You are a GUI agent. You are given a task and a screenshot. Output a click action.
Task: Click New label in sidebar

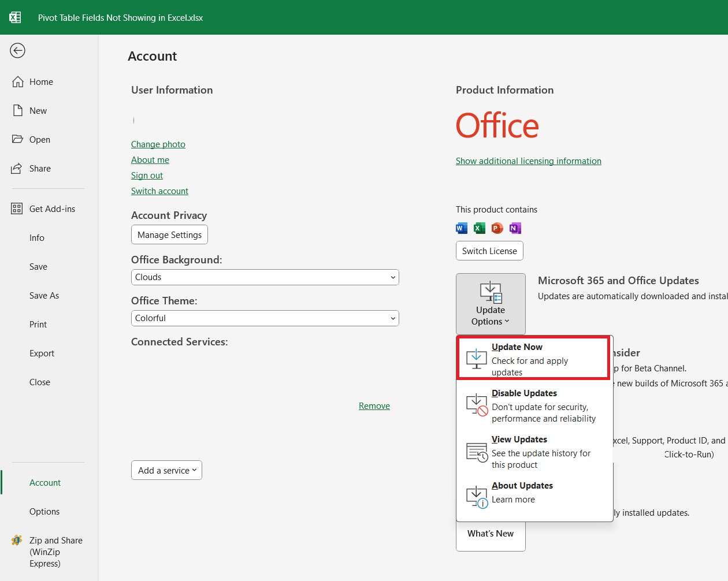pos(38,111)
